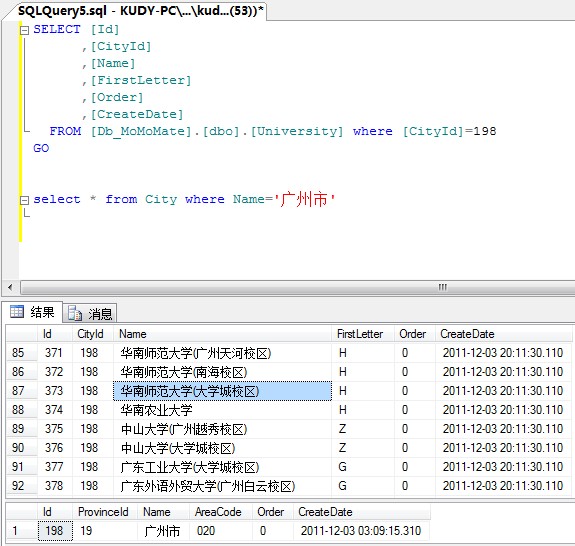Click the Order header in the city grid

click(273, 512)
